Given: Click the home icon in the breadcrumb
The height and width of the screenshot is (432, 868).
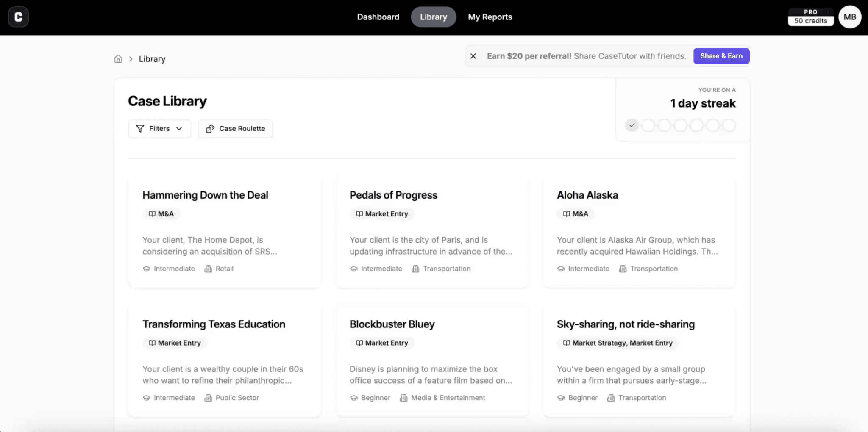Looking at the screenshot, I should click(x=118, y=58).
